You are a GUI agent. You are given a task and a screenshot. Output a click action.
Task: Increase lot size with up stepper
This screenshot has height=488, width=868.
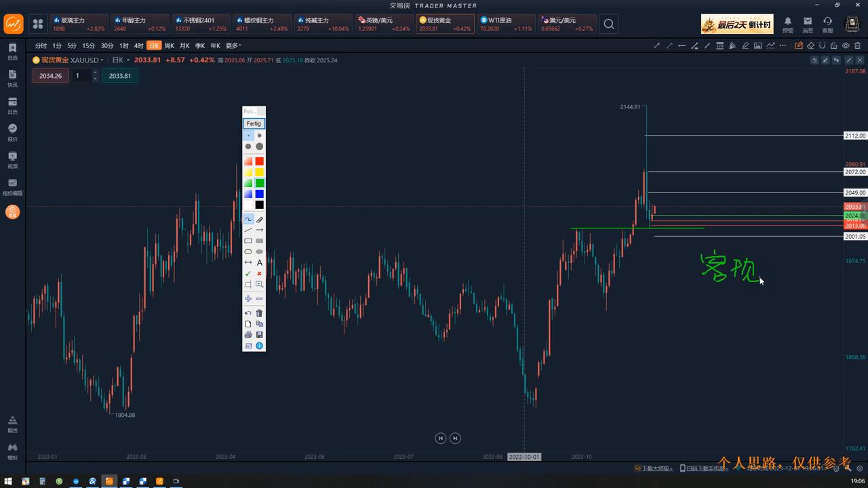tap(95, 73)
